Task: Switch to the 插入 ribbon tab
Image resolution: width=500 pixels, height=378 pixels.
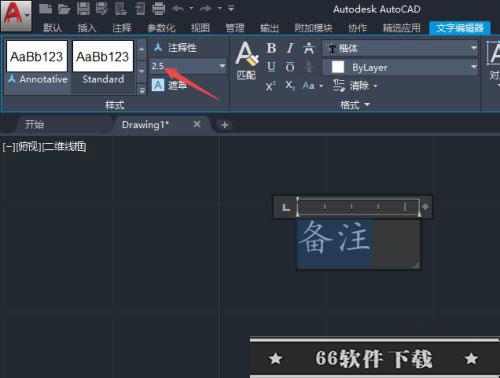Action: coord(87,28)
